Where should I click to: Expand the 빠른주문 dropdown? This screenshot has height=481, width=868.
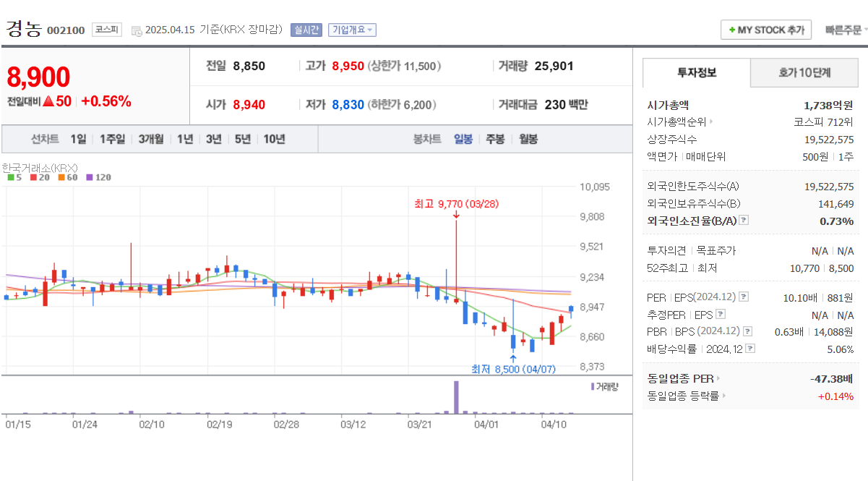click(846, 30)
